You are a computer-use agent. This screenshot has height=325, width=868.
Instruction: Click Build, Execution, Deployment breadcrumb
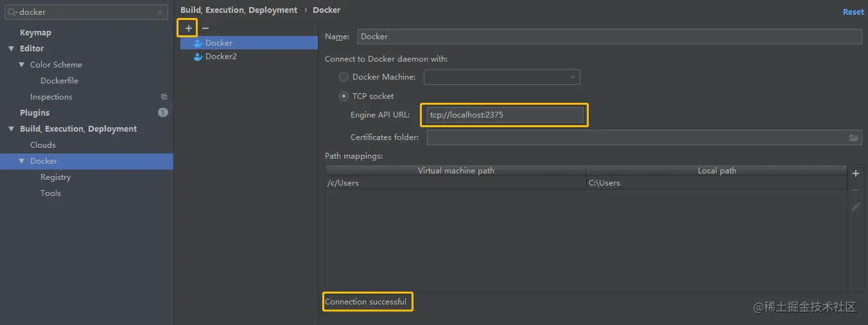coord(239,10)
